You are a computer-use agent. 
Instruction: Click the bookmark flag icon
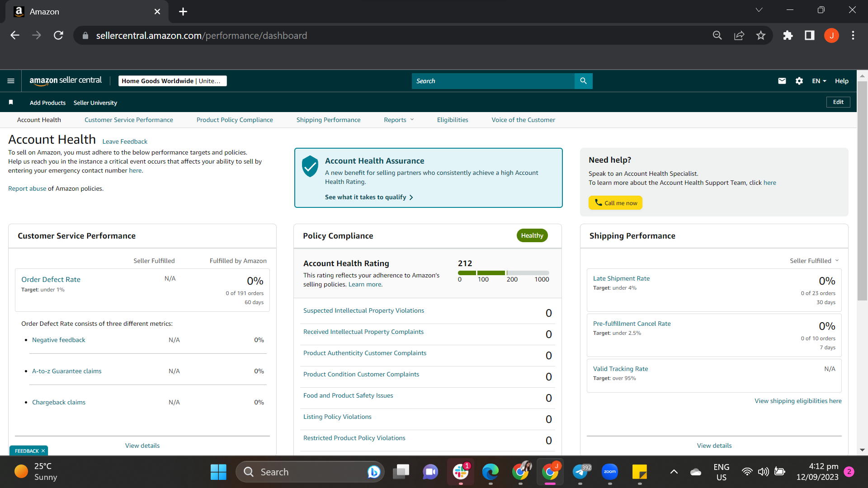tap(11, 103)
